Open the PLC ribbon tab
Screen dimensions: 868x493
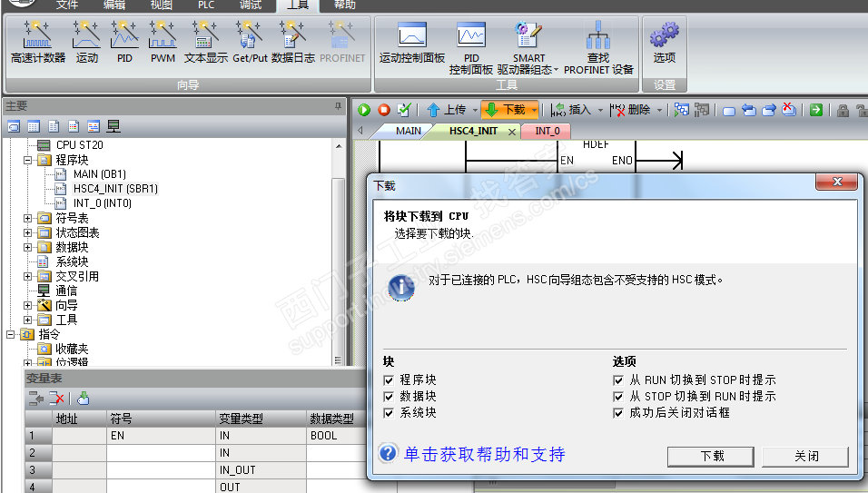pos(206,5)
